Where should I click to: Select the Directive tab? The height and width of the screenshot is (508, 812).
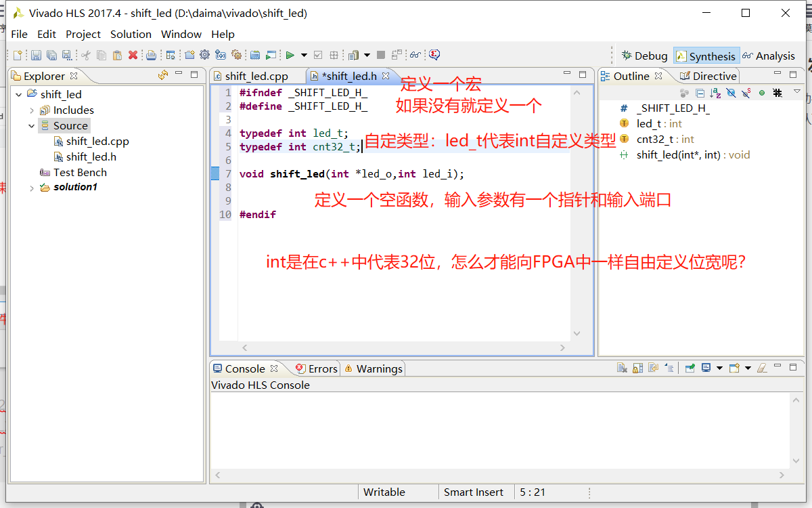(708, 77)
